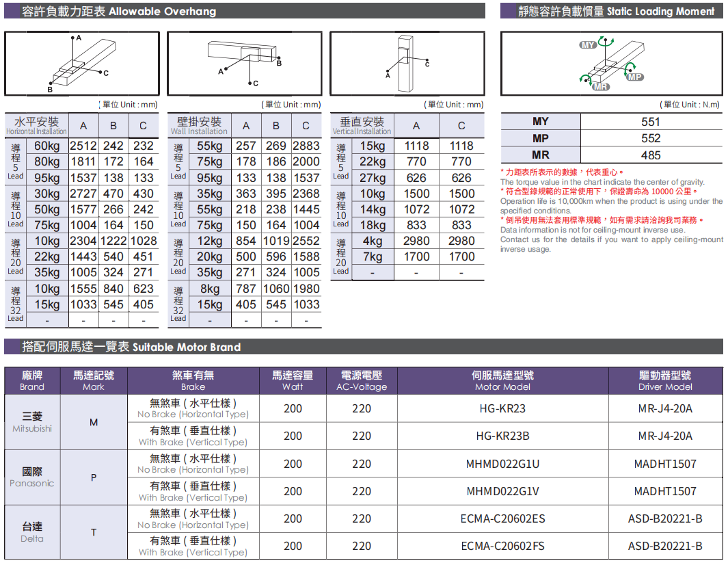Click the MY value 551 cell
The width and height of the screenshot is (728, 565).
[651, 122]
